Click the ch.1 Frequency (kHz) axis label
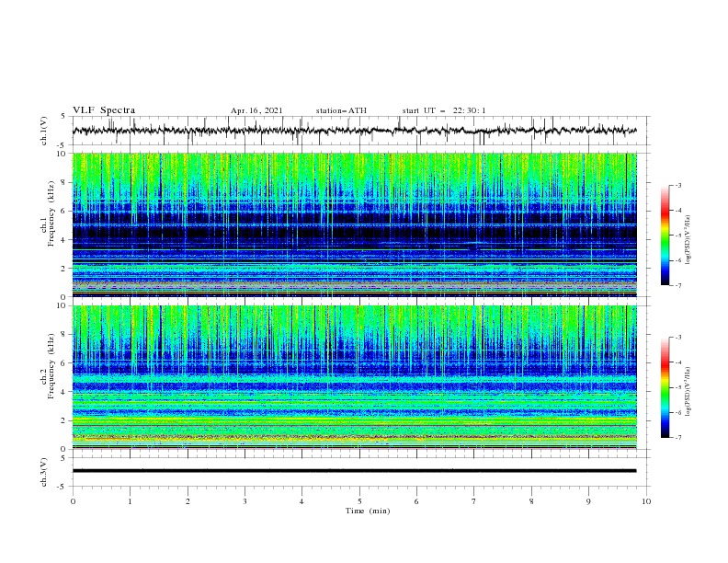 pos(48,213)
